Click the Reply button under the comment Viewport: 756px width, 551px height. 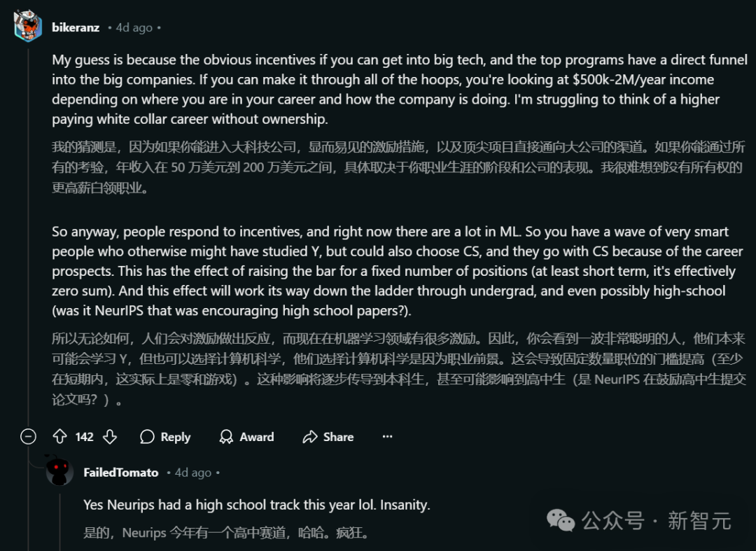point(165,437)
